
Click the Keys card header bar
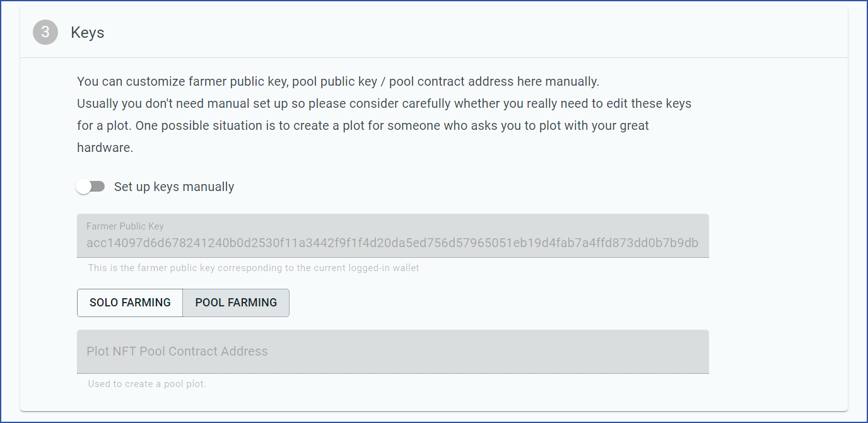(434, 33)
